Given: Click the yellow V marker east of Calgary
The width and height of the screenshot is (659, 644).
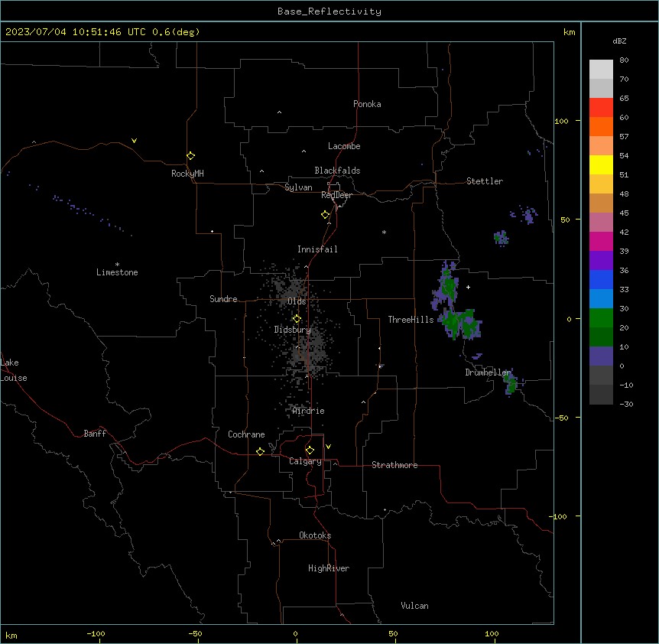Looking at the screenshot, I should 328,447.
